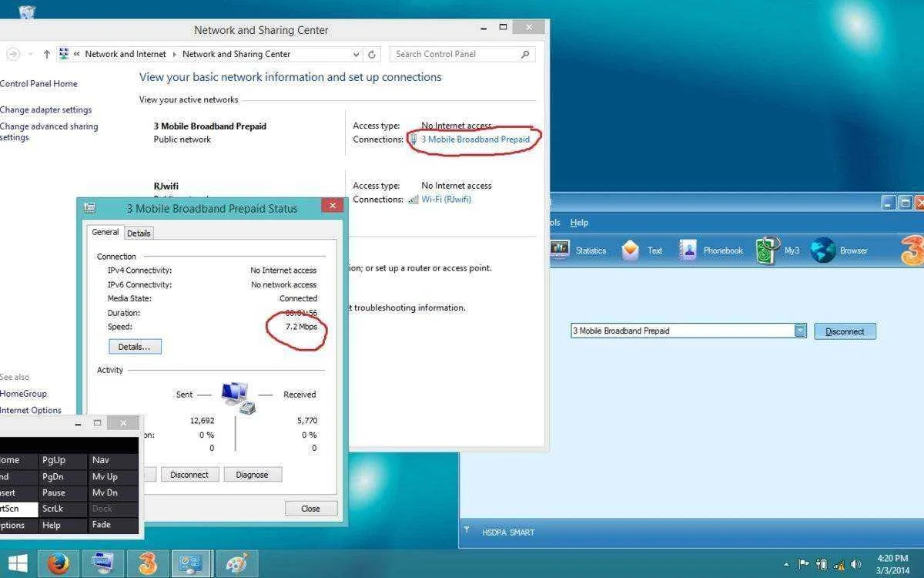Open the 3 connection manager taskbar icon
Image resolution: width=924 pixels, height=578 pixels.
(147, 563)
